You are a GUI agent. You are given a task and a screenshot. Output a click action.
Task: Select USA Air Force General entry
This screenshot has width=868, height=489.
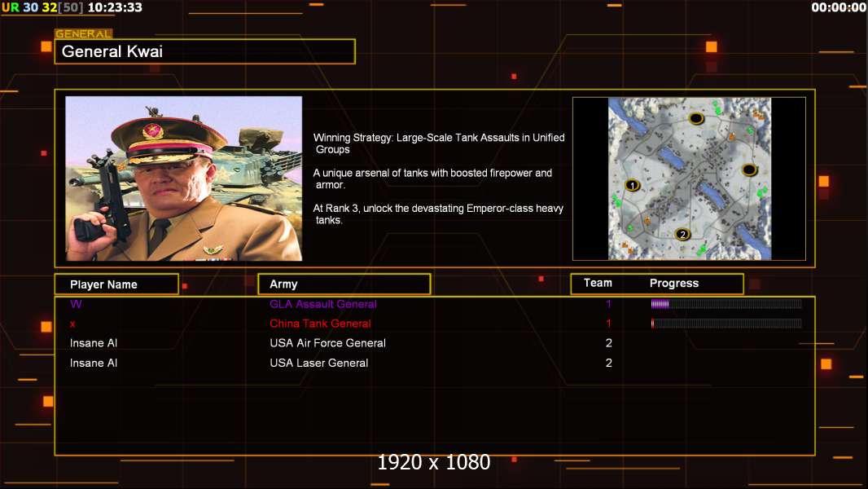[x=327, y=343]
